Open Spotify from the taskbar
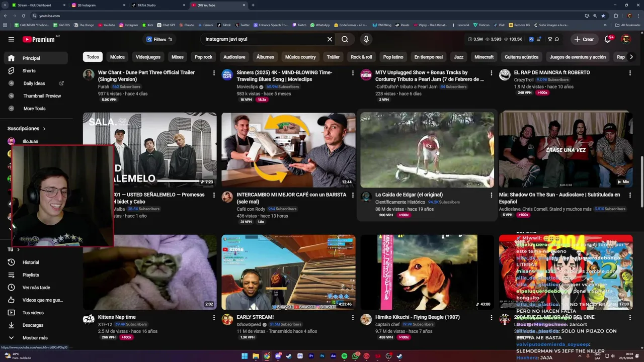Screen dimensions: 644x362 (x=344, y=356)
